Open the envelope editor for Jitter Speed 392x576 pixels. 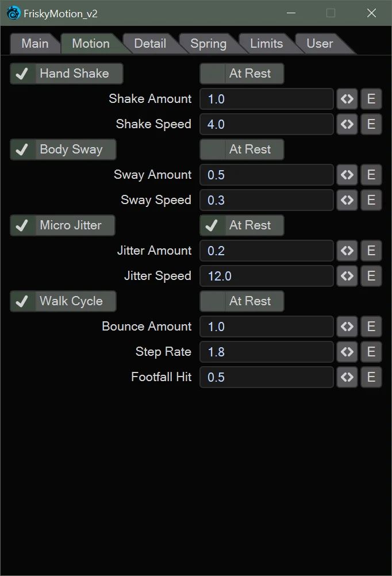(371, 276)
